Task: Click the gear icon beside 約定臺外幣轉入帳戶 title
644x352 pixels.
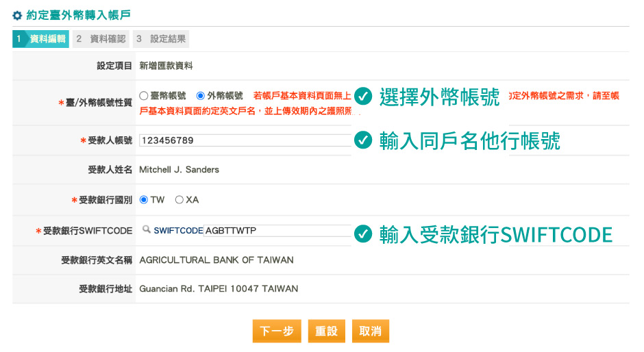Action: tap(17, 14)
